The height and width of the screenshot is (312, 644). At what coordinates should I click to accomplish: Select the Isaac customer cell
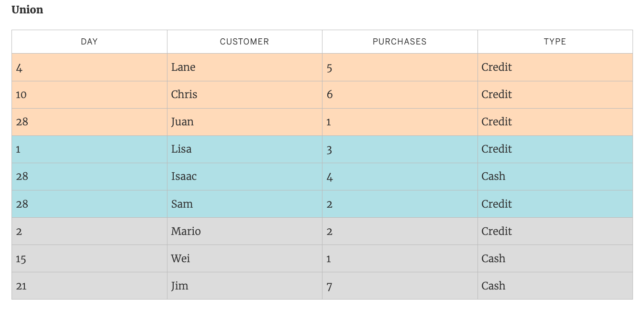coord(184,177)
